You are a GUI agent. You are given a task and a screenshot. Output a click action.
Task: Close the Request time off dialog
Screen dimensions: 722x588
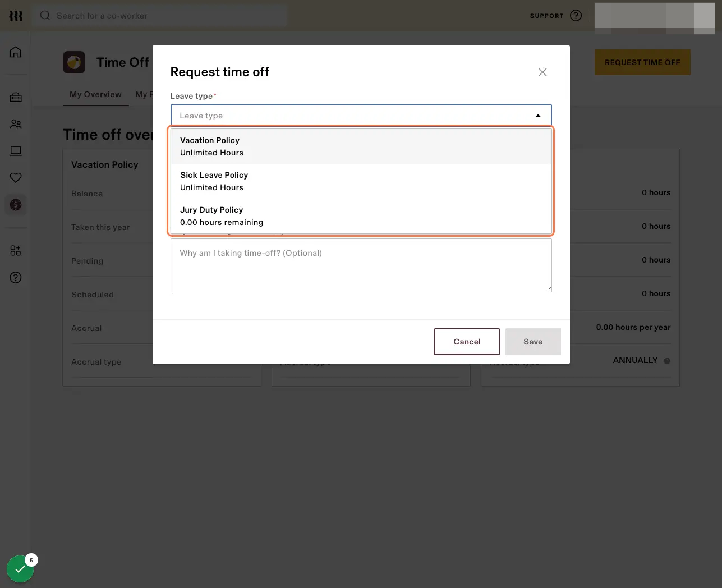point(542,72)
